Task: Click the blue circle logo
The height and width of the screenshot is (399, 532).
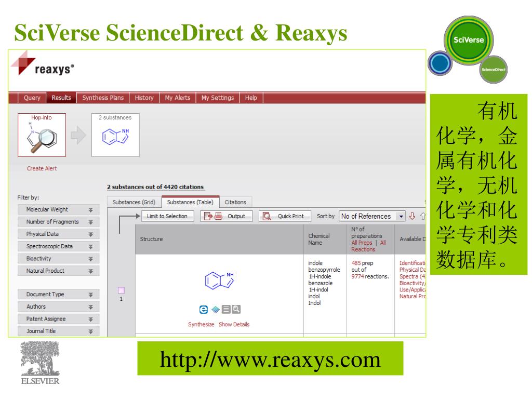Action: click(x=440, y=63)
